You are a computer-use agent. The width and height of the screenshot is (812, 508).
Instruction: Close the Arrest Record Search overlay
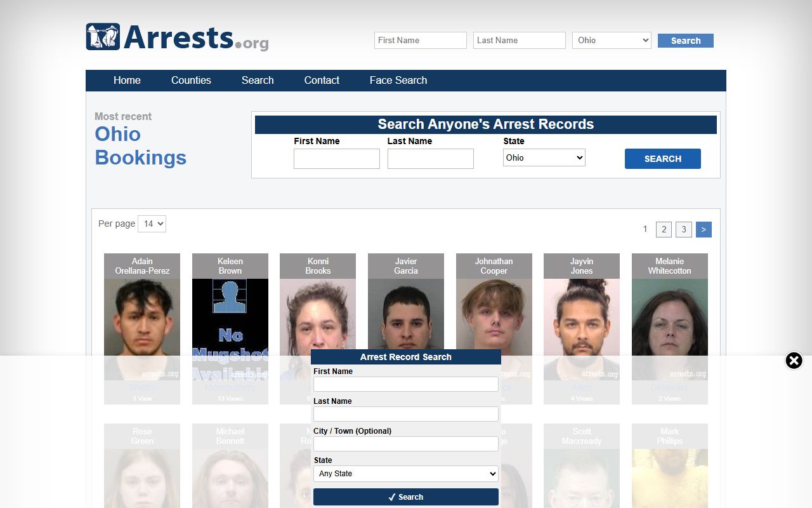tap(794, 361)
